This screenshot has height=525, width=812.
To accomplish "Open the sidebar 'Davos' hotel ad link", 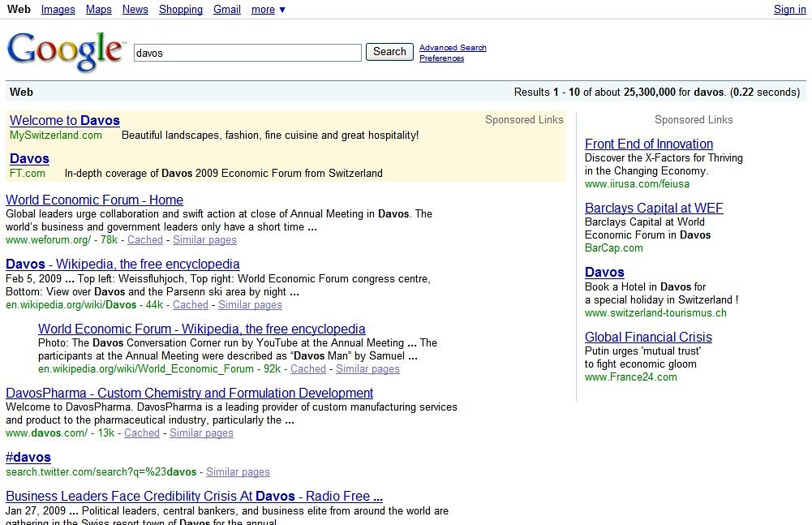I will pyautogui.click(x=604, y=272).
